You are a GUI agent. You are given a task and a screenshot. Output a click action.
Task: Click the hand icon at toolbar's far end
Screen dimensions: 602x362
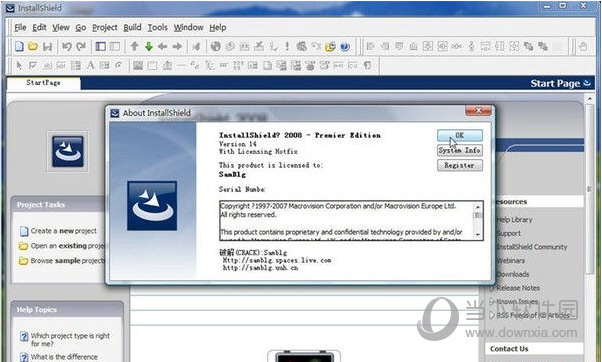tap(583, 47)
